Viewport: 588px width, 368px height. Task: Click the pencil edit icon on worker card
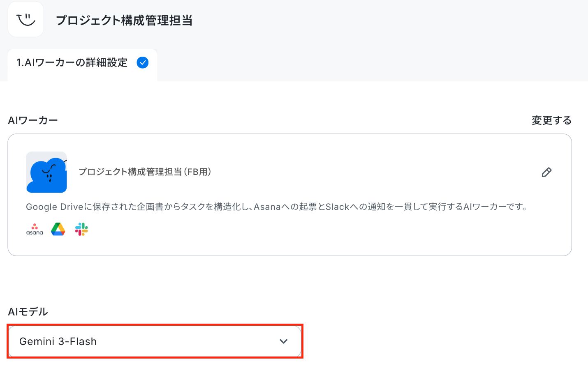coord(546,172)
